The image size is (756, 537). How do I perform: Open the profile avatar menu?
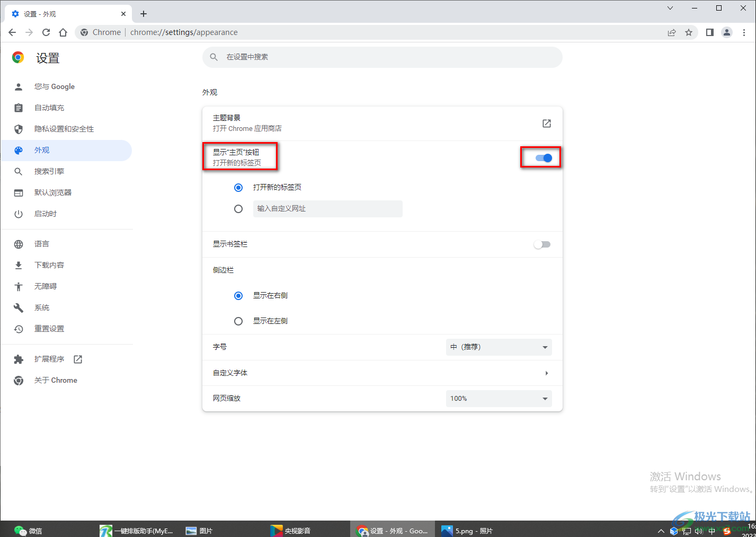click(x=727, y=32)
